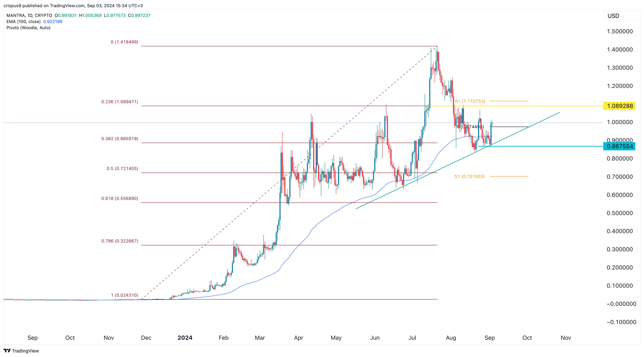Click the close value C0.997237

pos(139,15)
